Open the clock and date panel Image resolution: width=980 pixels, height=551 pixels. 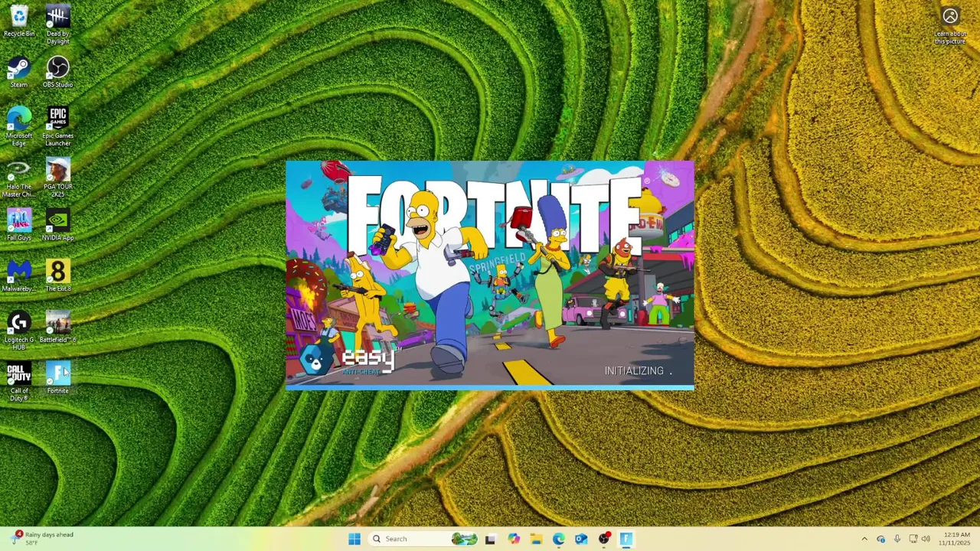click(956, 539)
